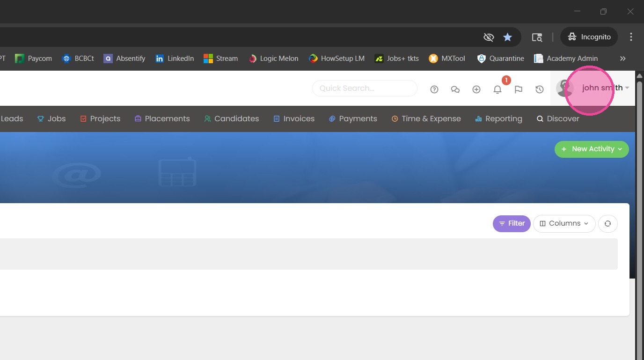Open the HowSetup LM bookmark

pos(337,59)
